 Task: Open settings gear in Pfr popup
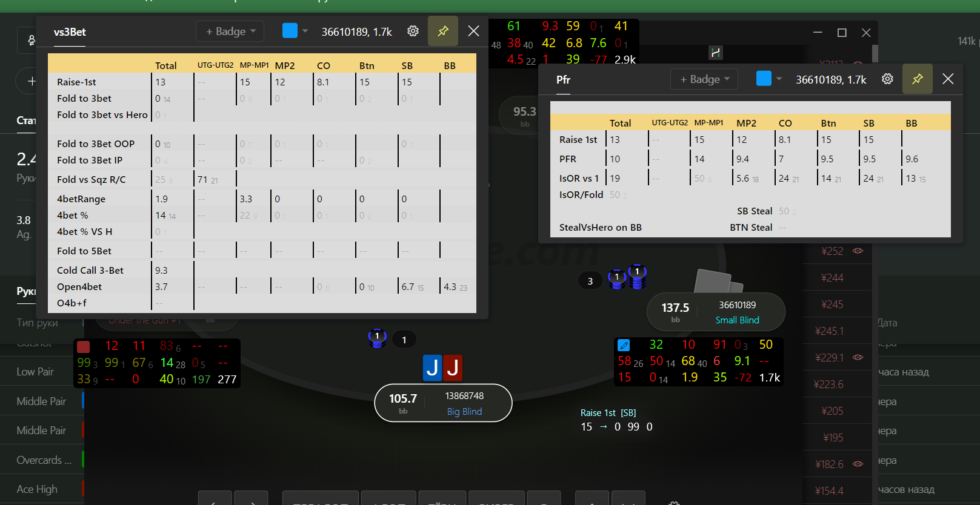click(x=887, y=79)
